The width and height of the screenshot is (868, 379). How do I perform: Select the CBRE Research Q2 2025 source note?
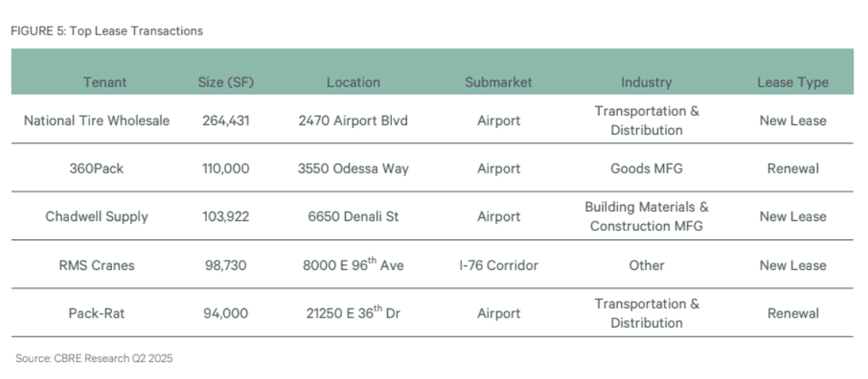click(94, 358)
